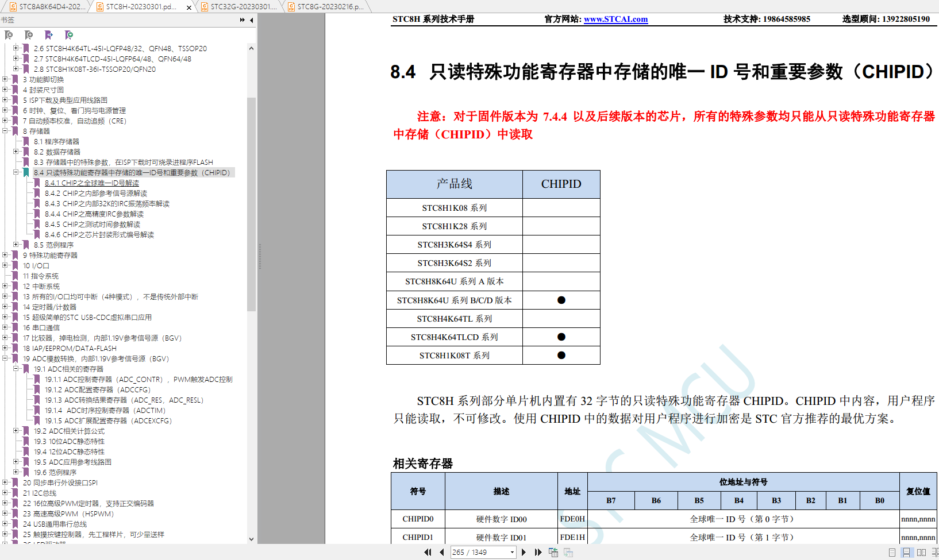Click PDF icon on STC8A8K64D4 tab

(x=13, y=7)
